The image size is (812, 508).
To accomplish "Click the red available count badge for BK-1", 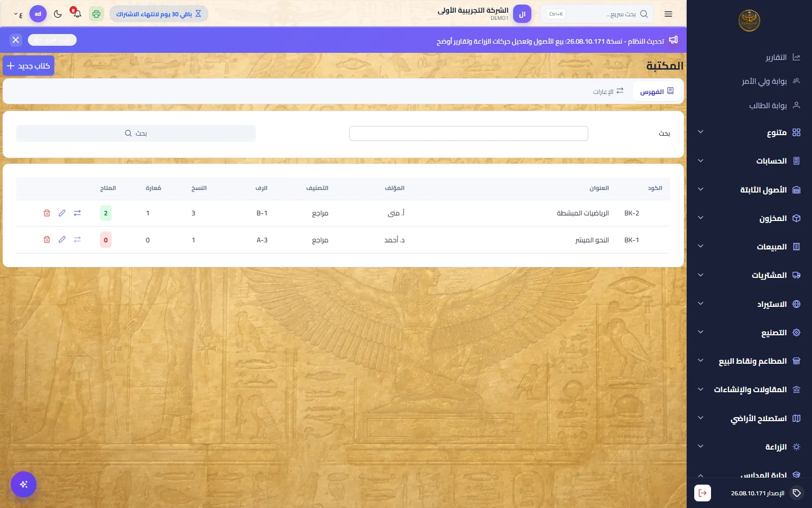I will (106, 240).
